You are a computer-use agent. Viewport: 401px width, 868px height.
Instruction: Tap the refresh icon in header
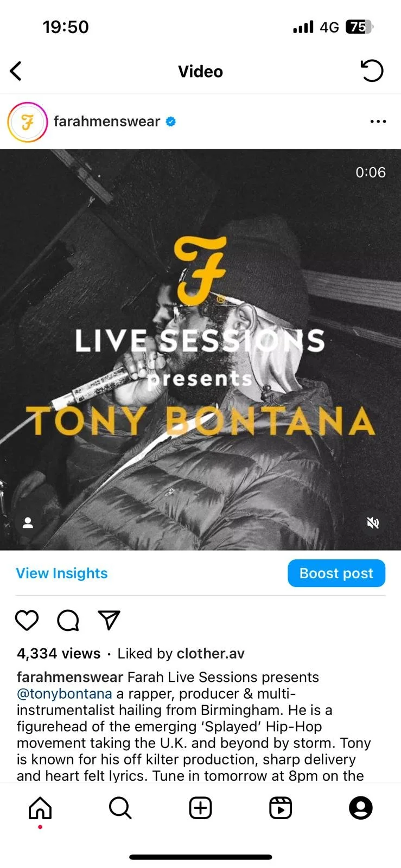372,71
